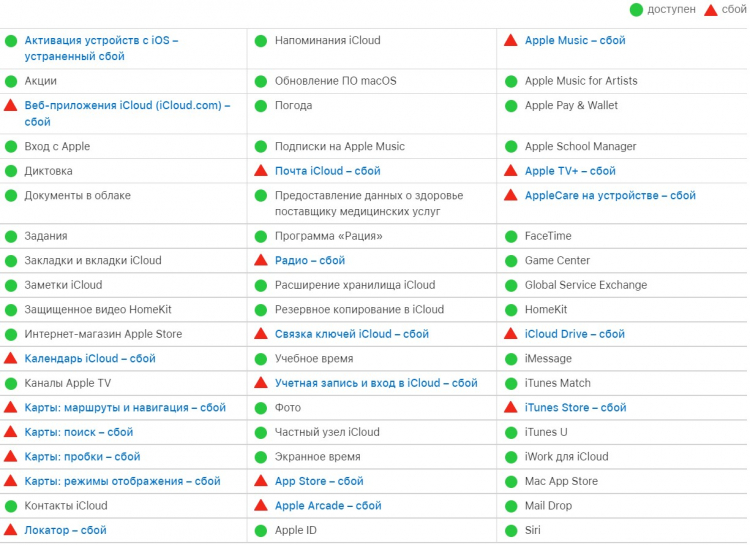Click the 'Частный узел iCloud' entry

click(x=327, y=432)
